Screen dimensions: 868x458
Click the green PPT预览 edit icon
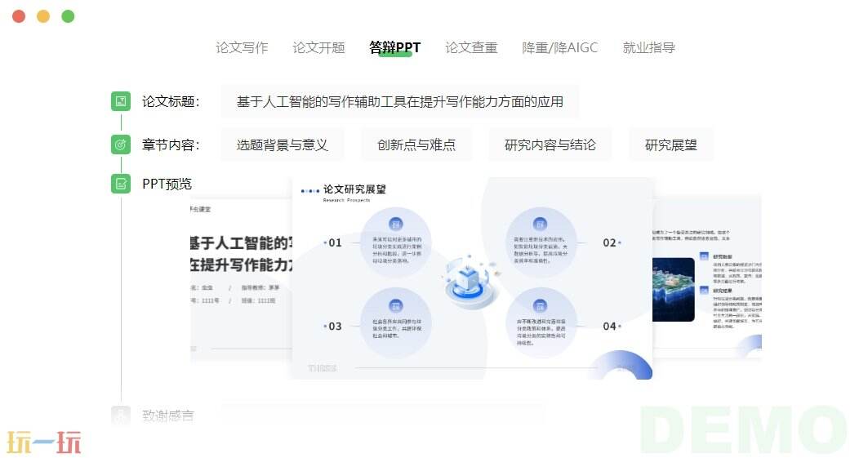click(x=121, y=184)
